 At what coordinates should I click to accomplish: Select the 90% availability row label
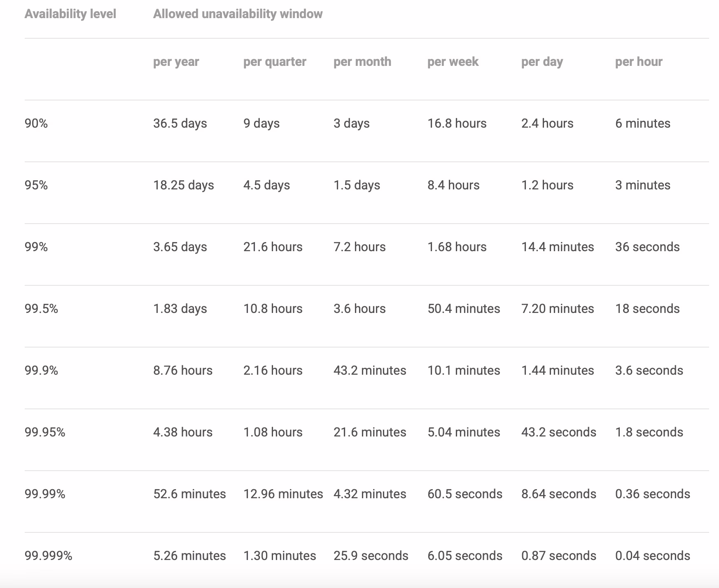pos(36,124)
